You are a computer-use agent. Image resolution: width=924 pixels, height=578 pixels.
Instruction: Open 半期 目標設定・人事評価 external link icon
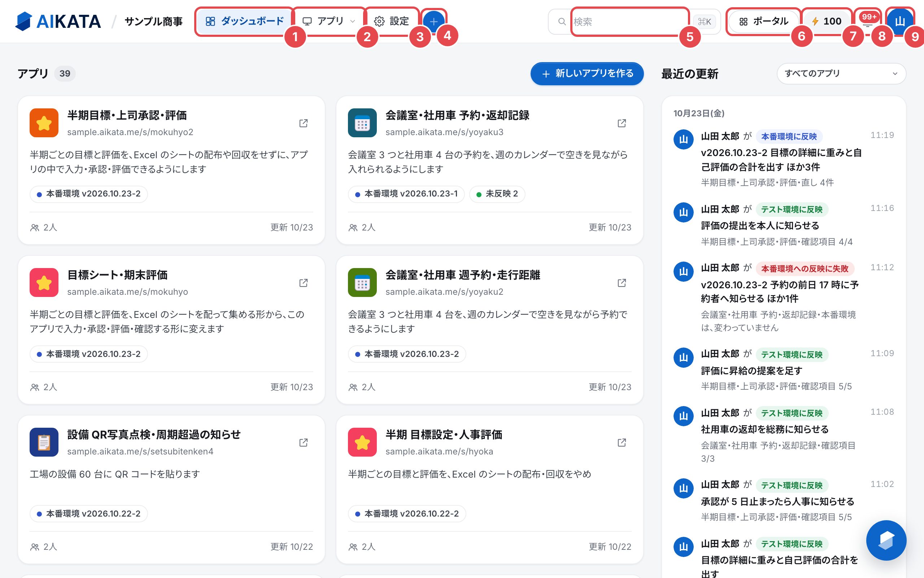pos(622,442)
